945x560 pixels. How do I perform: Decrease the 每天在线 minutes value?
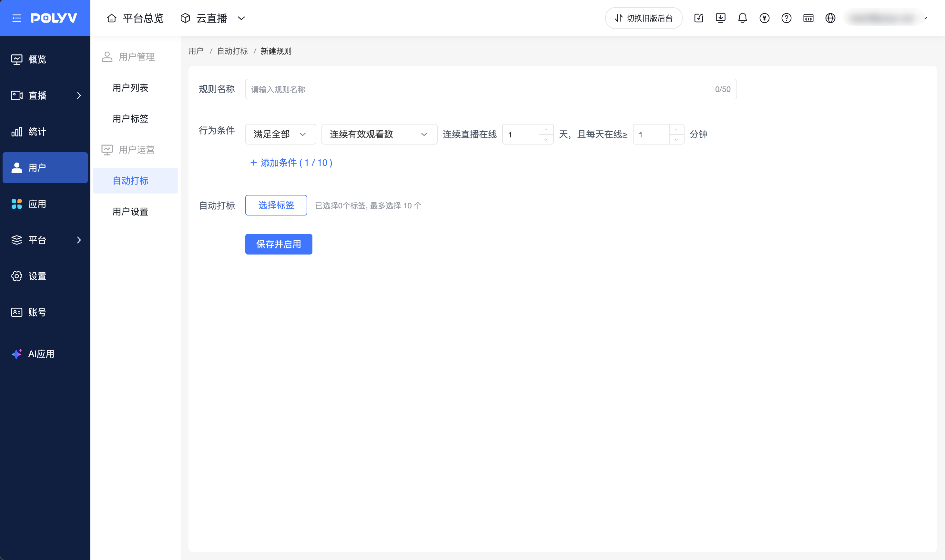676,139
